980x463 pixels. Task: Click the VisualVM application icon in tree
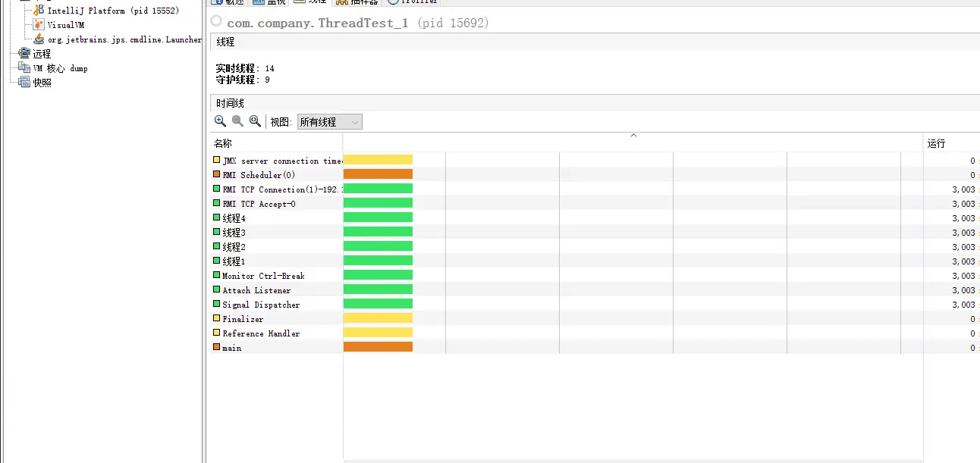coord(39,25)
